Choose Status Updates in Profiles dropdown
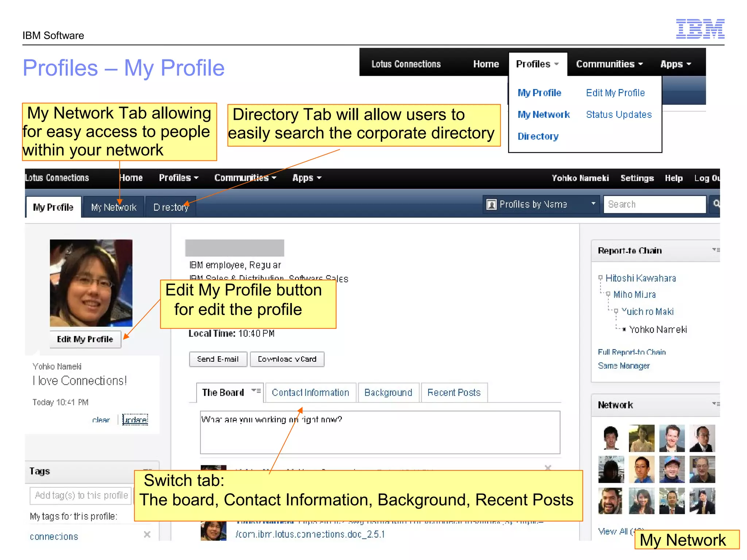Image resolution: width=747 pixels, height=560 pixels. [x=619, y=114]
